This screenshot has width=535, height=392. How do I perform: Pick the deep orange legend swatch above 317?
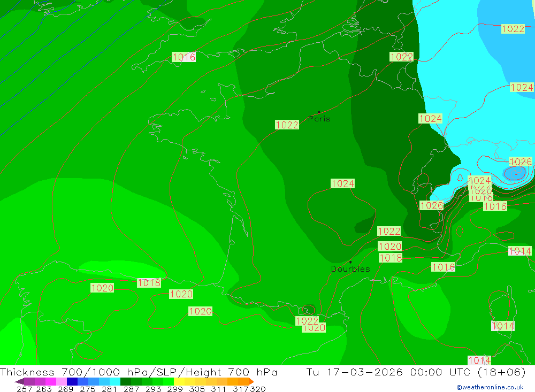click(243, 381)
